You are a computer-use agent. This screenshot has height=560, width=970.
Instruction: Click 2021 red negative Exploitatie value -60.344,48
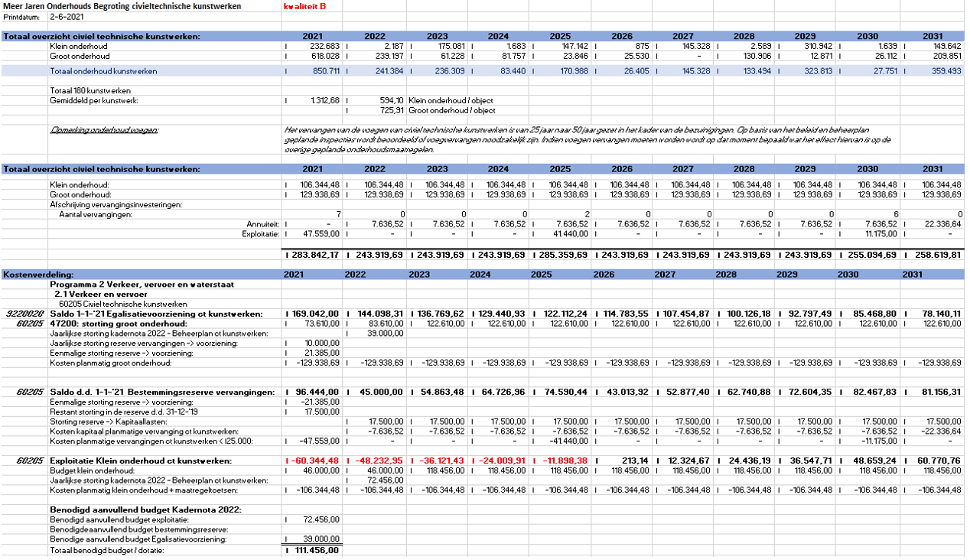click(x=314, y=461)
